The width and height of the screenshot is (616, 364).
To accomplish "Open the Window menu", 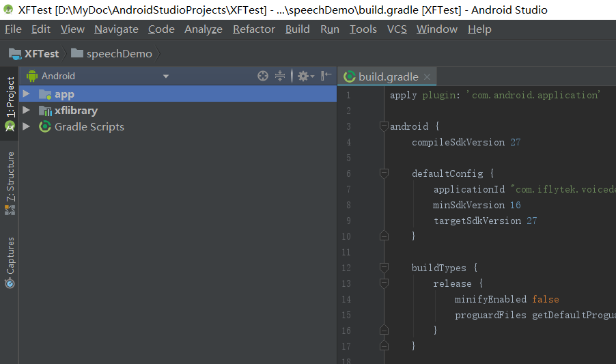I will (437, 29).
